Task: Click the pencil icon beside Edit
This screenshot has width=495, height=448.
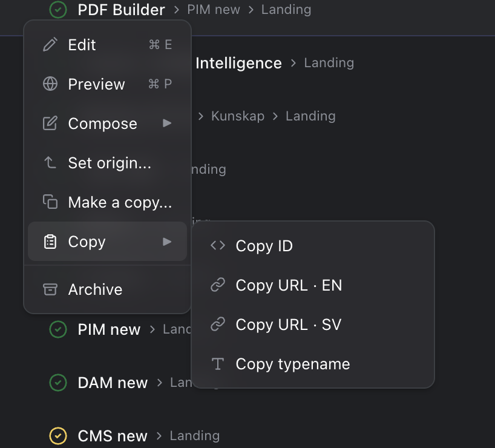Action: [x=50, y=45]
